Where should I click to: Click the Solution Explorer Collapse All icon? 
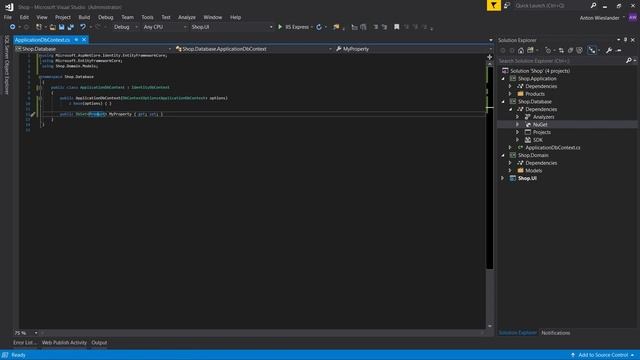[570, 50]
